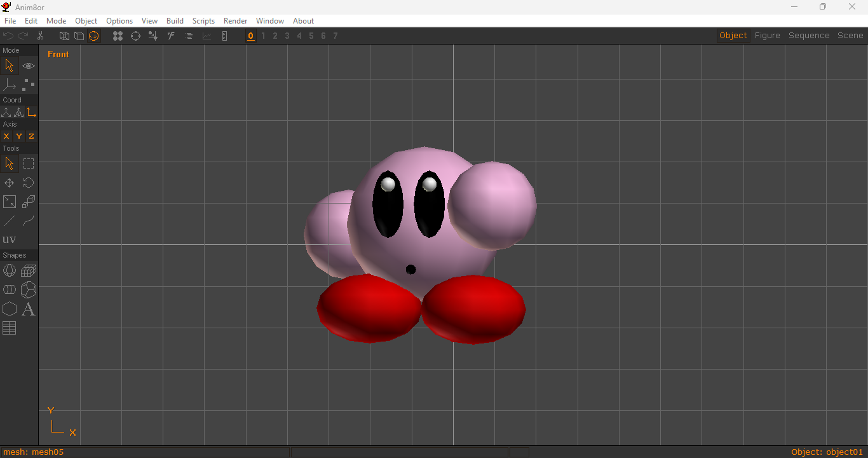Select layer 5 in the toolbar
868x458 pixels.
click(x=311, y=36)
